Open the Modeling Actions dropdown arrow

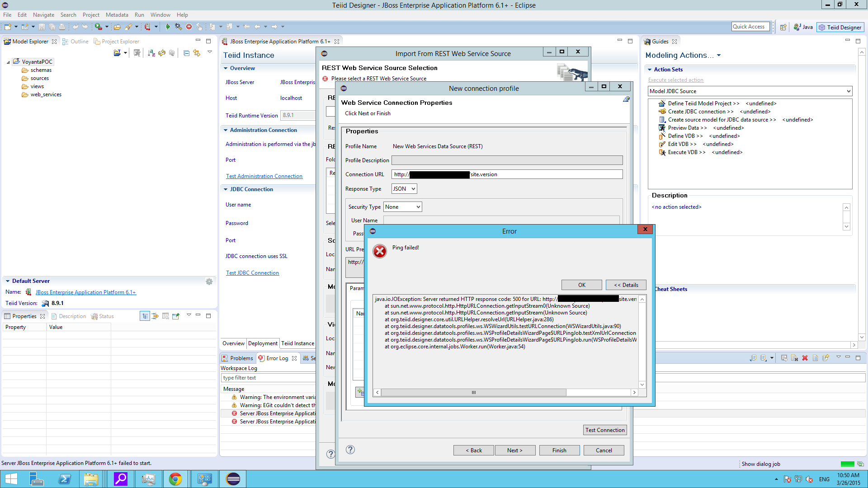pyautogui.click(x=719, y=56)
